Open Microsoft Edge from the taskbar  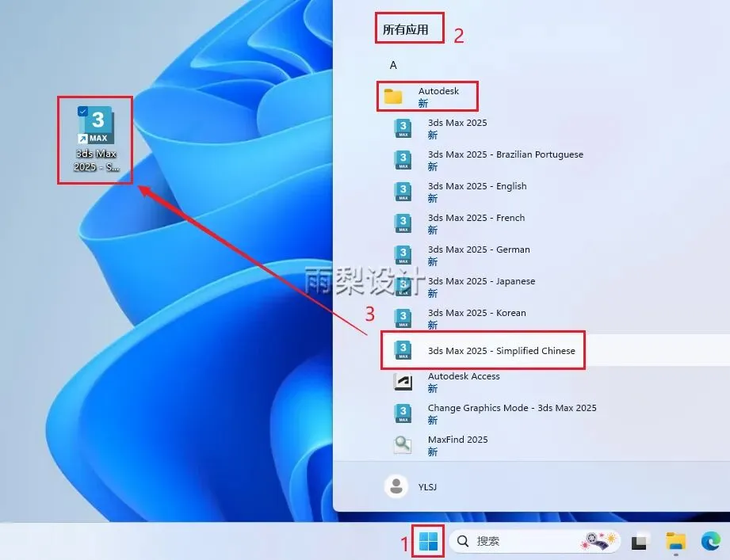click(x=711, y=541)
